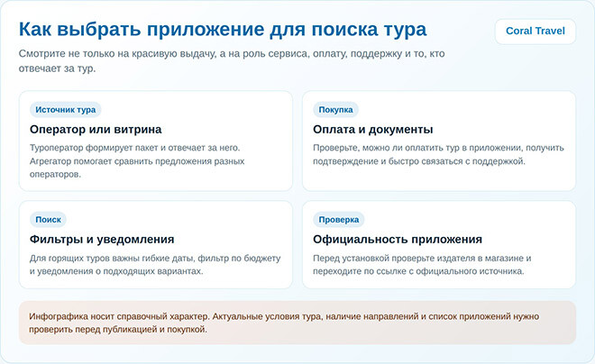595x364 pixels.
Task: Click text 'Для горящих туров важны гибкие даты'
Action: pos(113,259)
